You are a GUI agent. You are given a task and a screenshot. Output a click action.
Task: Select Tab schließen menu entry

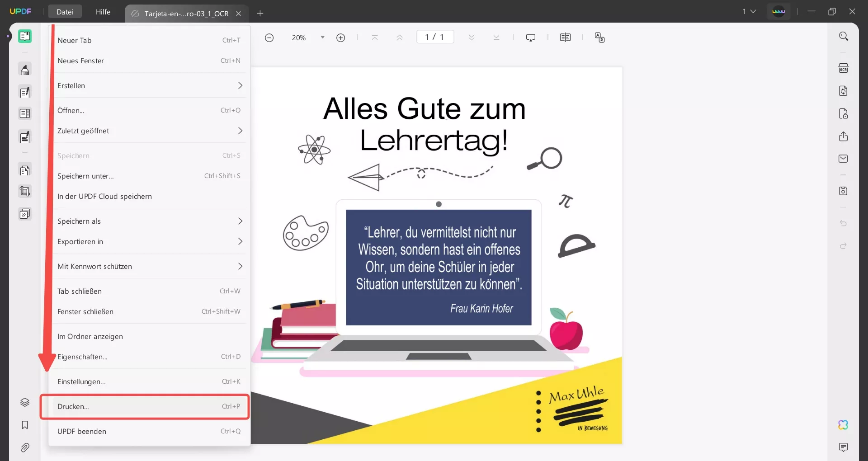click(149, 291)
